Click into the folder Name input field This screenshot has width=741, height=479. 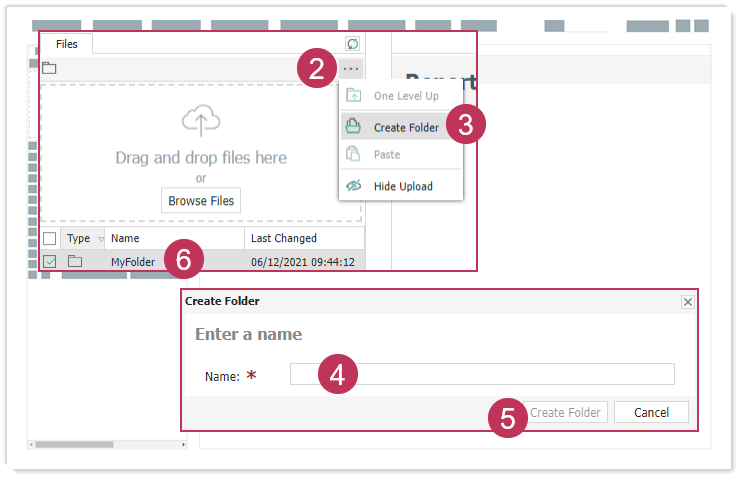(482, 374)
